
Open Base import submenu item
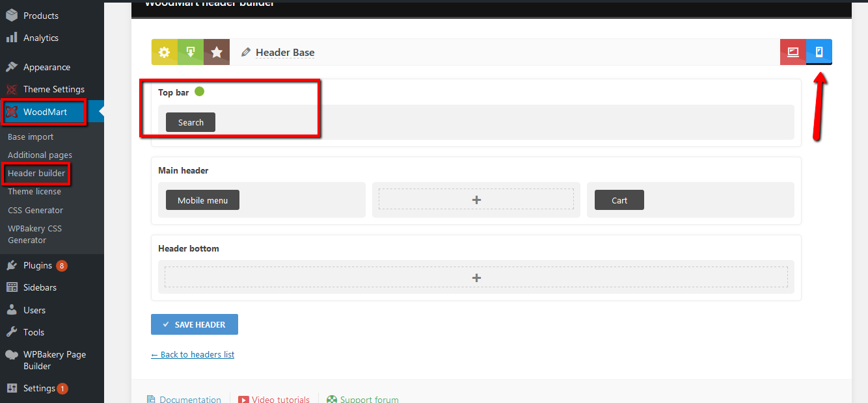(x=31, y=137)
